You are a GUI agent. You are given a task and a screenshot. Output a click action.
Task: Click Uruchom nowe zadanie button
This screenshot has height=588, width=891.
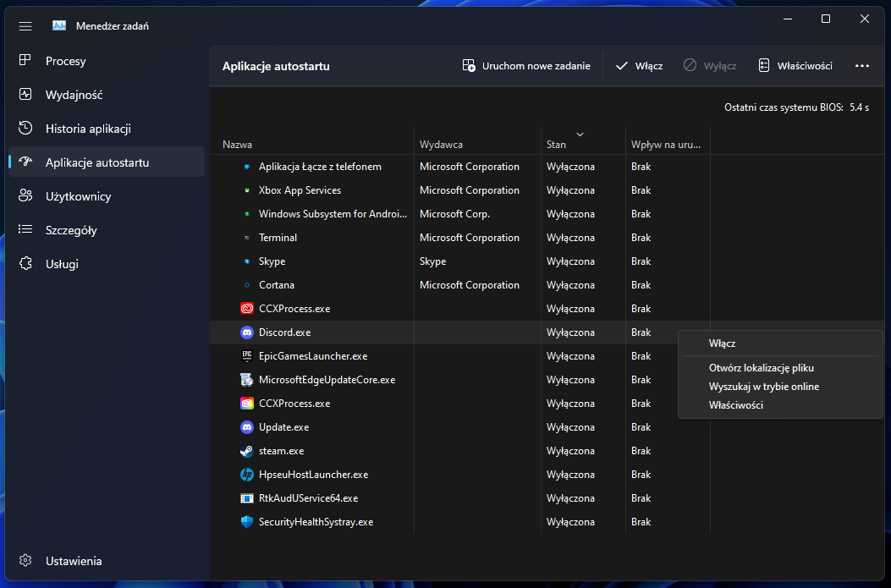[526, 66]
